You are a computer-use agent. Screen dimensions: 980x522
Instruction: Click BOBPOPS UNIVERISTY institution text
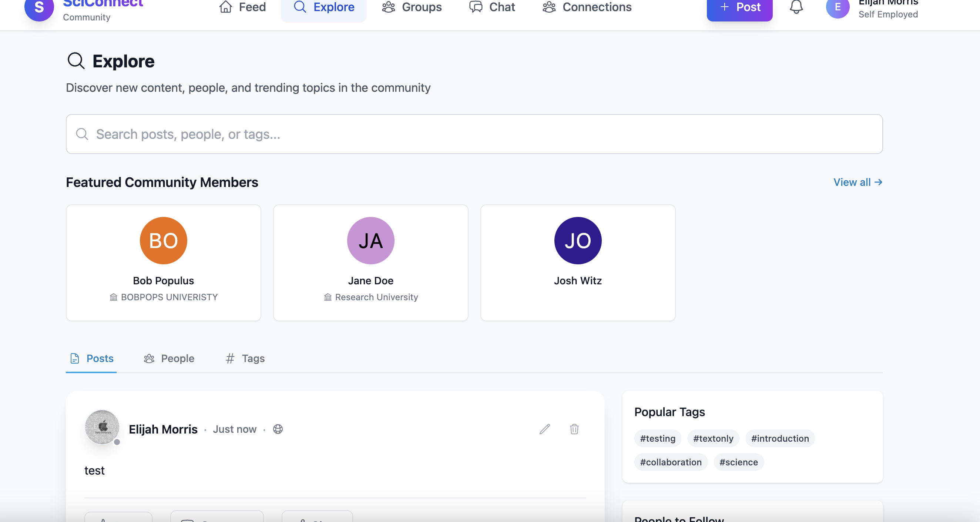point(169,297)
